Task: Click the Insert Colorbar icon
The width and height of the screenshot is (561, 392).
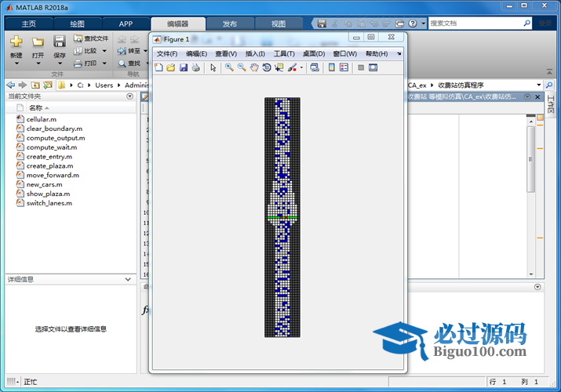Action: (x=331, y=67)
